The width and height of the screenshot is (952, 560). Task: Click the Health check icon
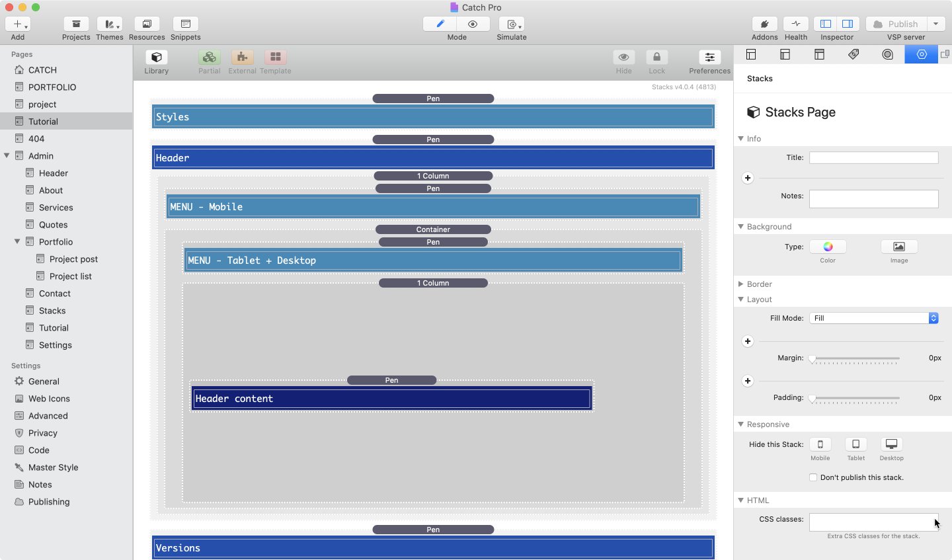click(796, 24)
